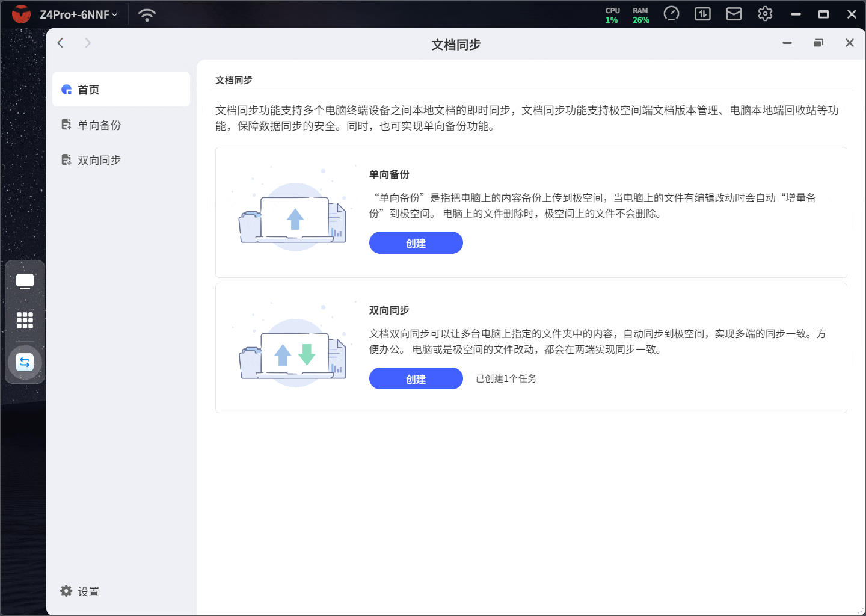Restore the 文档同步 window size
The width and height of the screenshot is (866, 616).
pyautogui.click(x=818, y=43)
